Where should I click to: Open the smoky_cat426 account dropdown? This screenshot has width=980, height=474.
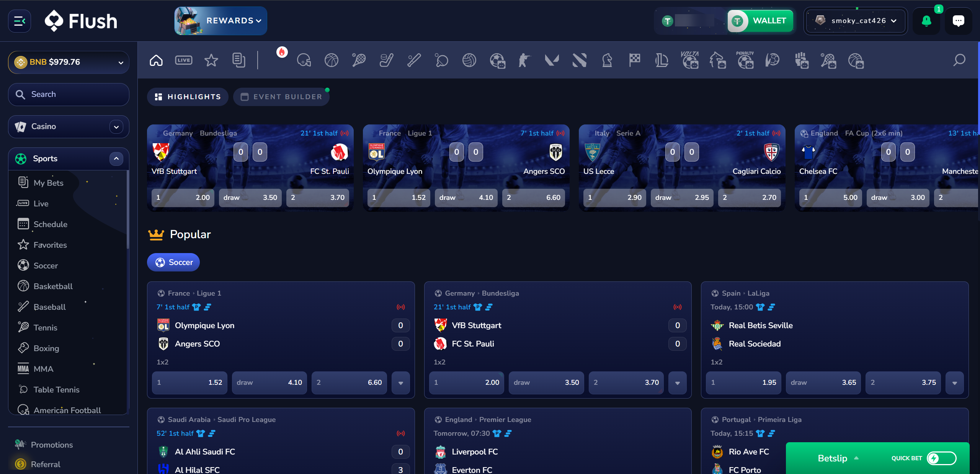click(x=856, y=21)
